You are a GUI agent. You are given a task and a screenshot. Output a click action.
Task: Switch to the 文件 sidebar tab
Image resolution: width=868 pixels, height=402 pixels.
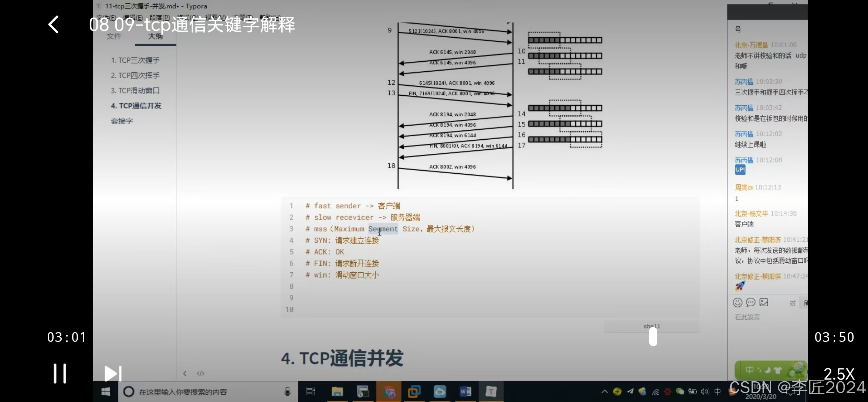pos(114,36)
